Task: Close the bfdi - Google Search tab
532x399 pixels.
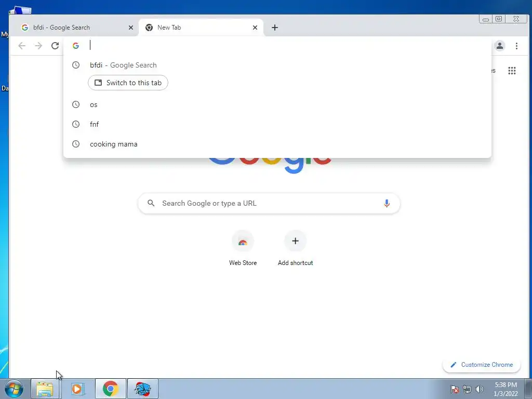Action: (130, 28)
